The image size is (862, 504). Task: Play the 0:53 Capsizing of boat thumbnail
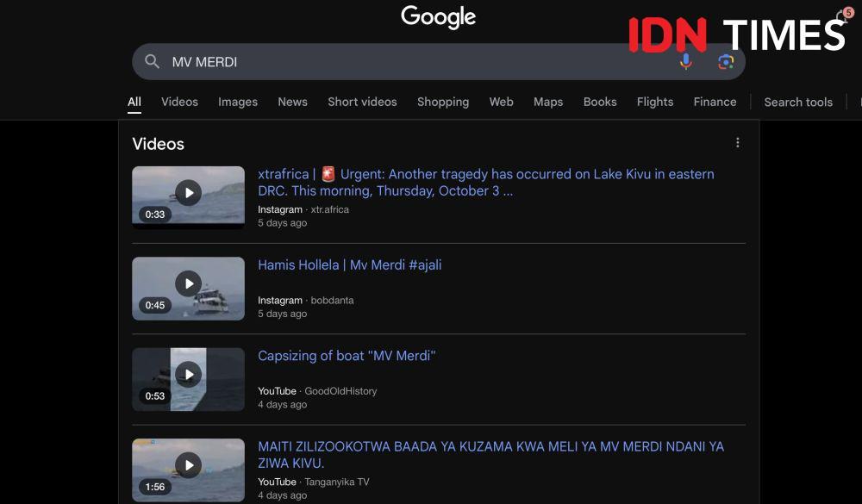[188, 379]
